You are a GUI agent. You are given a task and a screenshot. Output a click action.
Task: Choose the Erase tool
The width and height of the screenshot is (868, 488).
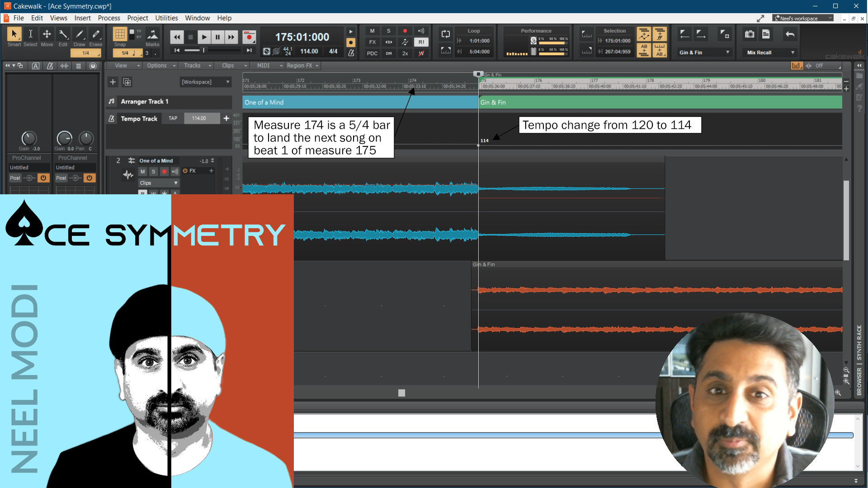click(95, 34)
